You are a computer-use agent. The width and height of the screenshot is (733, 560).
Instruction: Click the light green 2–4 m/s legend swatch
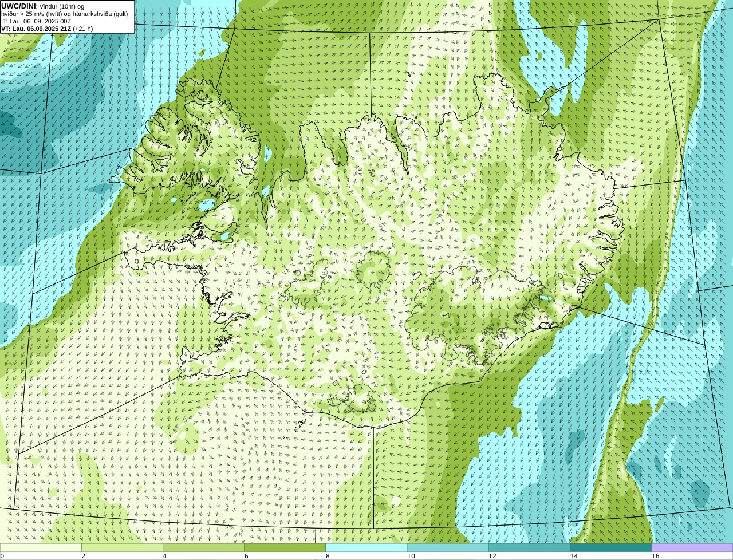pos(122,547)
